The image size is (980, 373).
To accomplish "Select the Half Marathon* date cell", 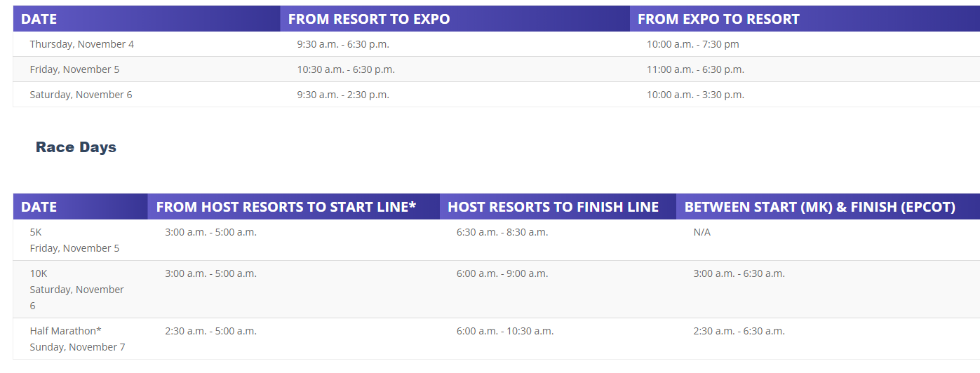I will click(x=77, y=339).
